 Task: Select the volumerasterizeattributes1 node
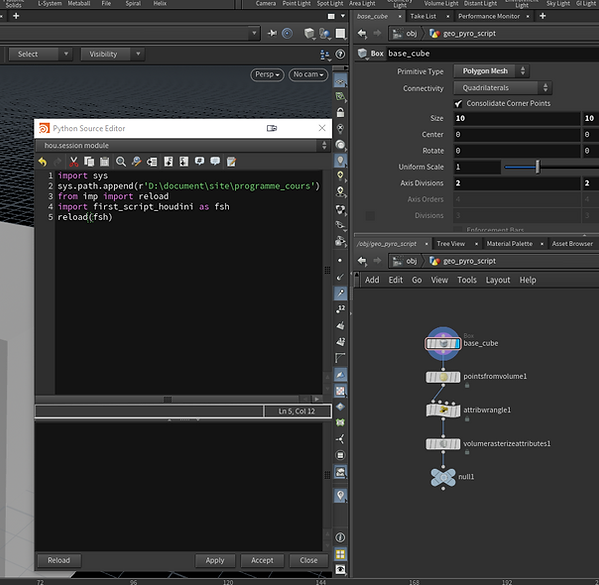pos(443,444)
